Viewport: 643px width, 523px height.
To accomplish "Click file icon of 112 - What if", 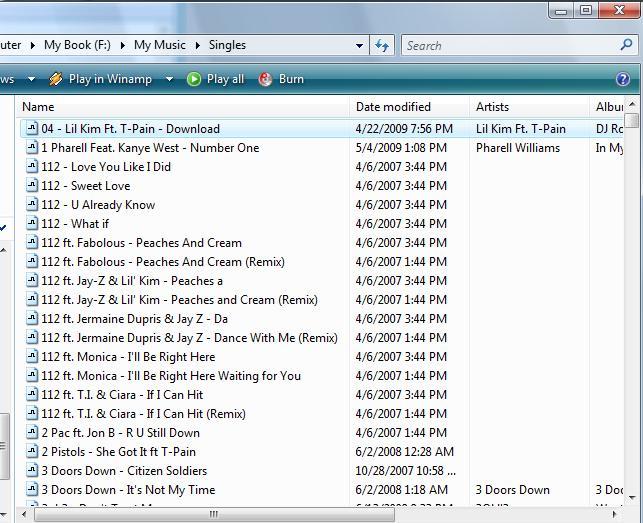I will pos(32,223).
